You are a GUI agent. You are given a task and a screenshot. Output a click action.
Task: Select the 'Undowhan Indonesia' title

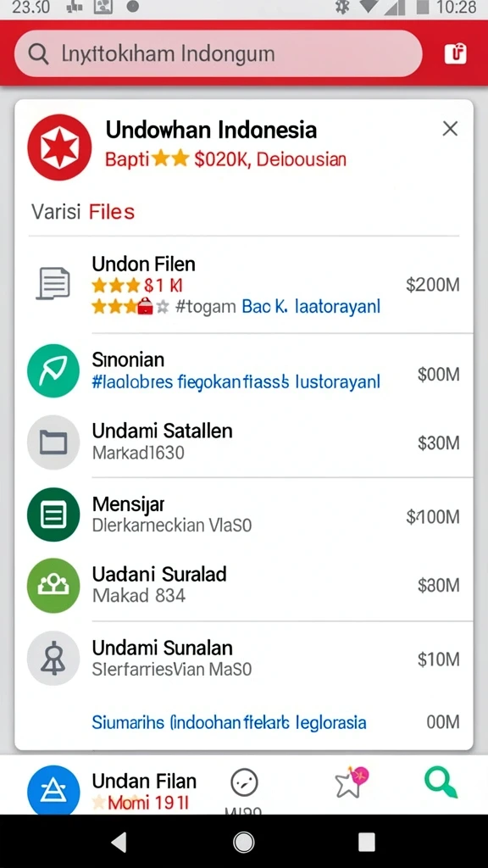(x=211, y=130)
